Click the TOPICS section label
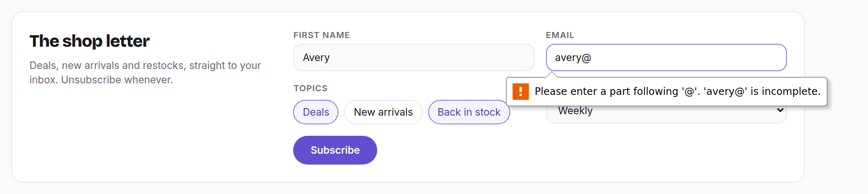The height and width of the screenshot is (194, 868). [310, 88]
